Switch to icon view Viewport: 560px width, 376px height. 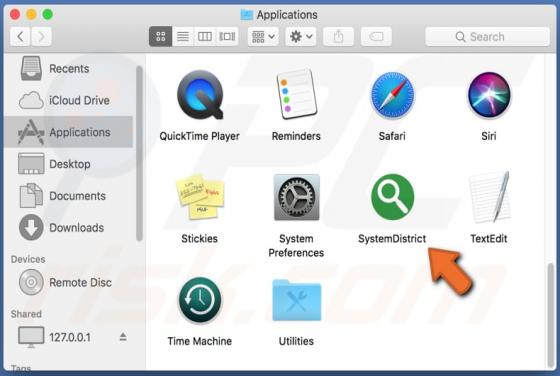tap(161, 36)
